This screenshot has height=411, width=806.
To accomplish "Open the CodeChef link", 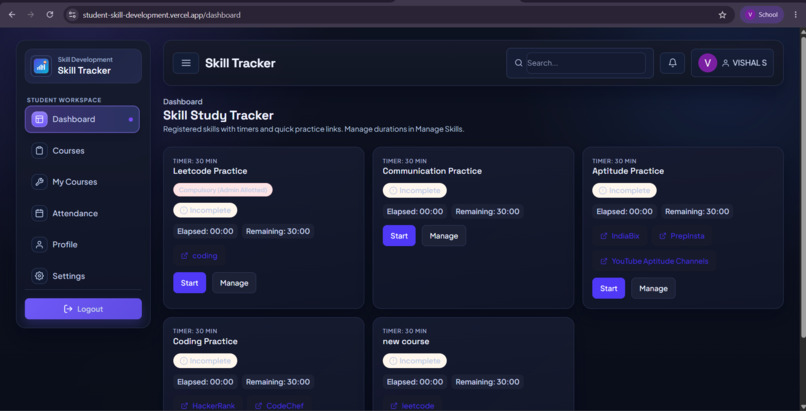I will [280, 405].
